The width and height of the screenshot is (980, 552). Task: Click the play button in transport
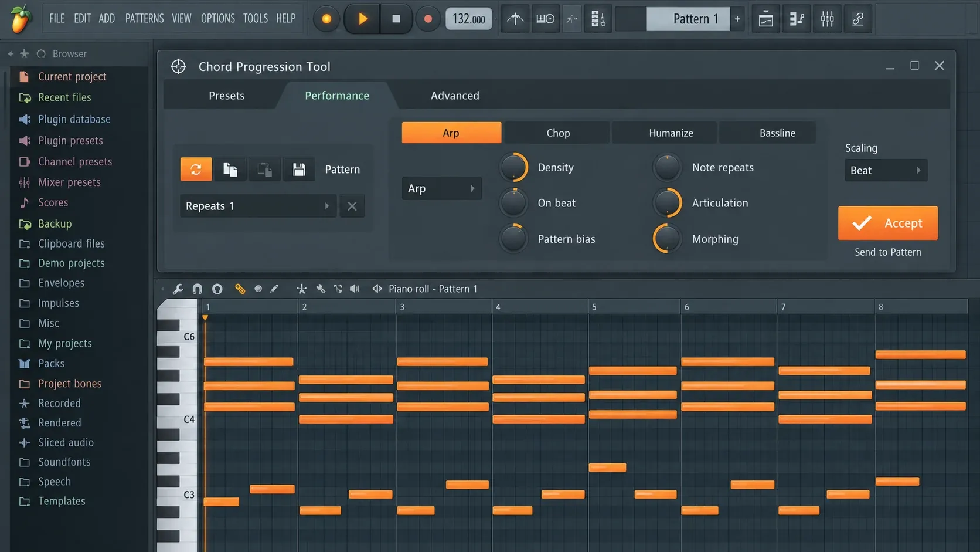coord(362,19)
